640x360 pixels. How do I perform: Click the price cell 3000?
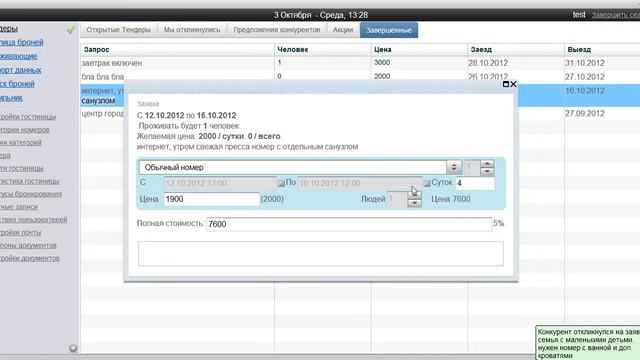pyautogui.click(x=382, y=62)
